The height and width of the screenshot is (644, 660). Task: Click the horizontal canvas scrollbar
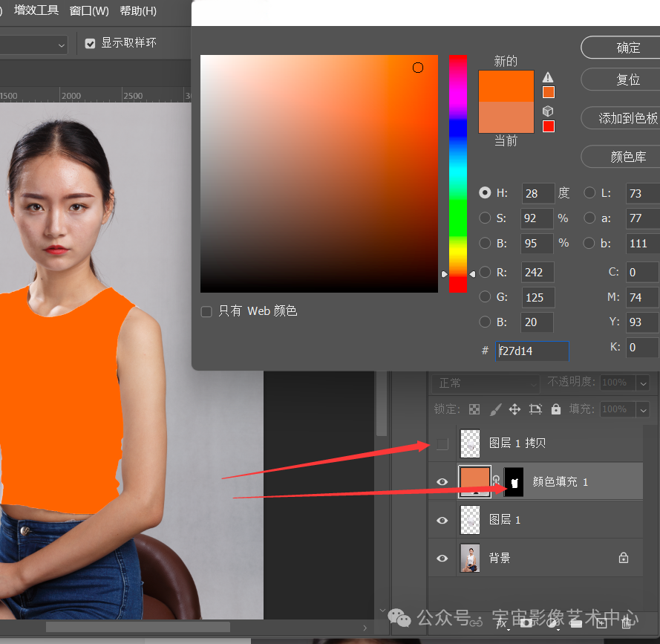pyautogui.click(x=138, y=627)
